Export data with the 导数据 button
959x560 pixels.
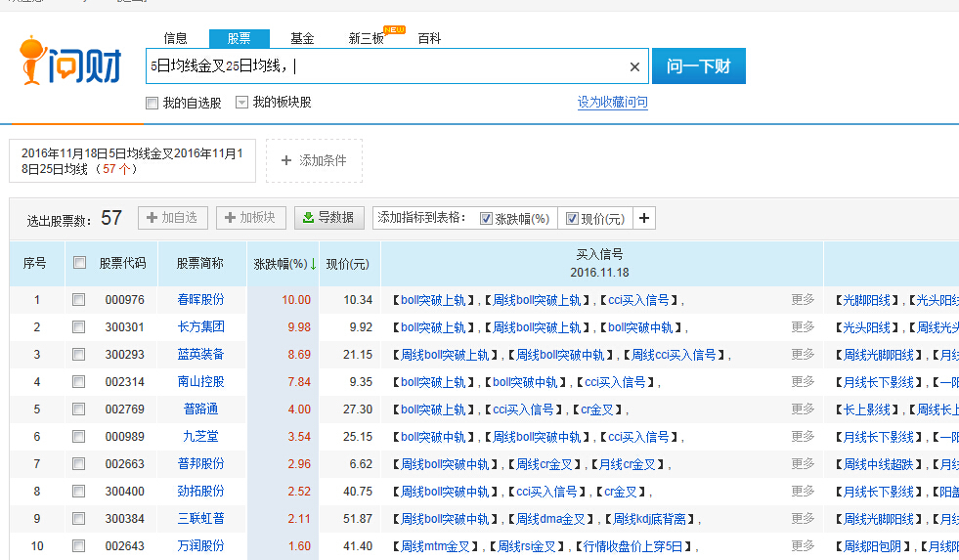pyautogui.click(x=329, y=218)
